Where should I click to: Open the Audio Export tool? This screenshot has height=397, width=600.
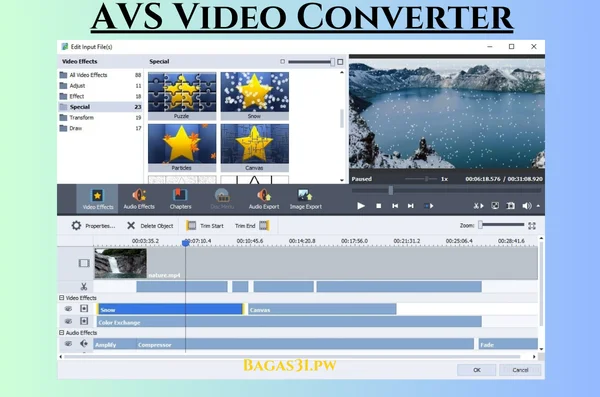[x=264, y=199]
